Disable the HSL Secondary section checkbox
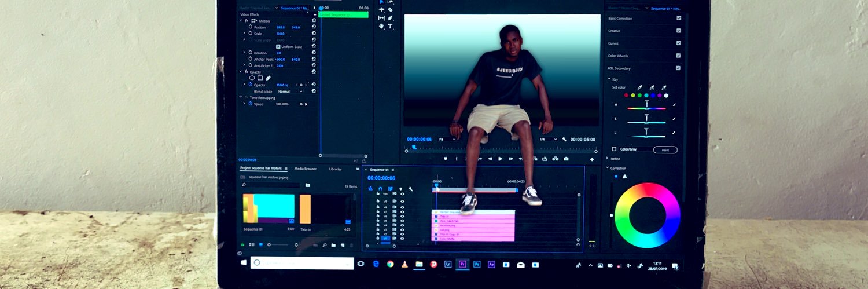 pyautogui.click(x=679, y=68)
